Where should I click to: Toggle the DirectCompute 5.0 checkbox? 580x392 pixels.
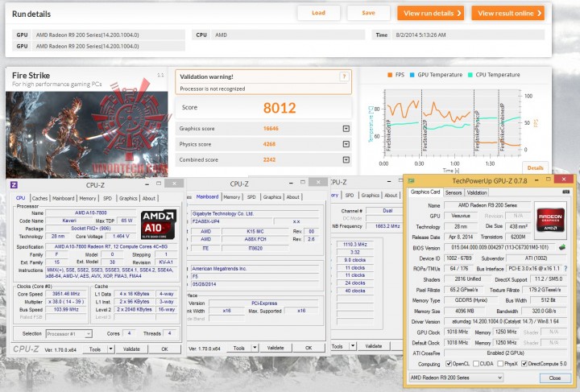pyautogui.click(x=524, y=364)
